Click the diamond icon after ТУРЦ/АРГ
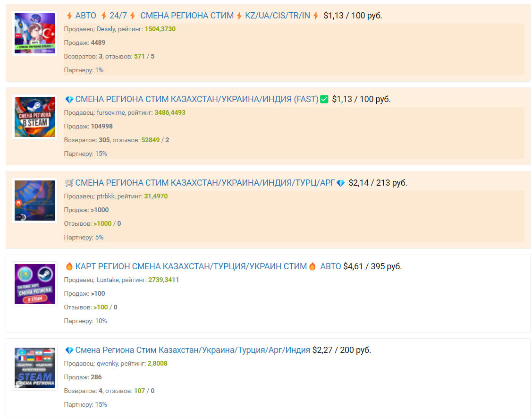The image size is (532, 419). pos(341,183)
